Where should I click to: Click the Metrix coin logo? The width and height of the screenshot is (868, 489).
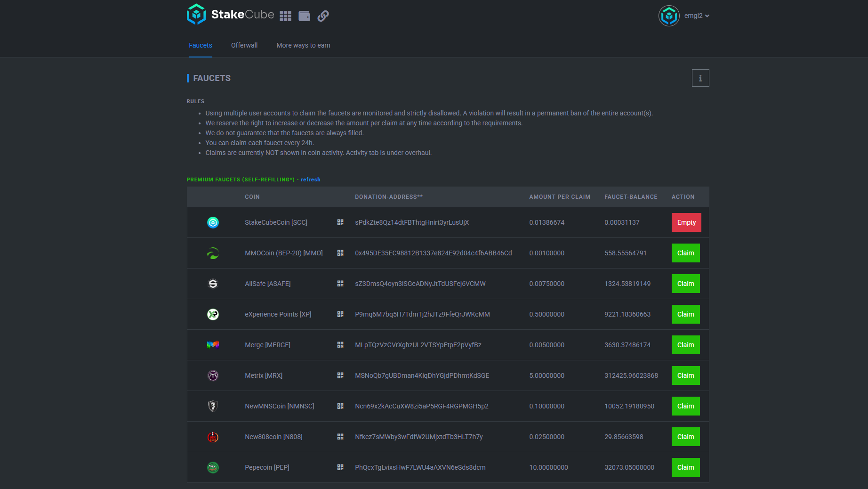[x=213, y=375]
